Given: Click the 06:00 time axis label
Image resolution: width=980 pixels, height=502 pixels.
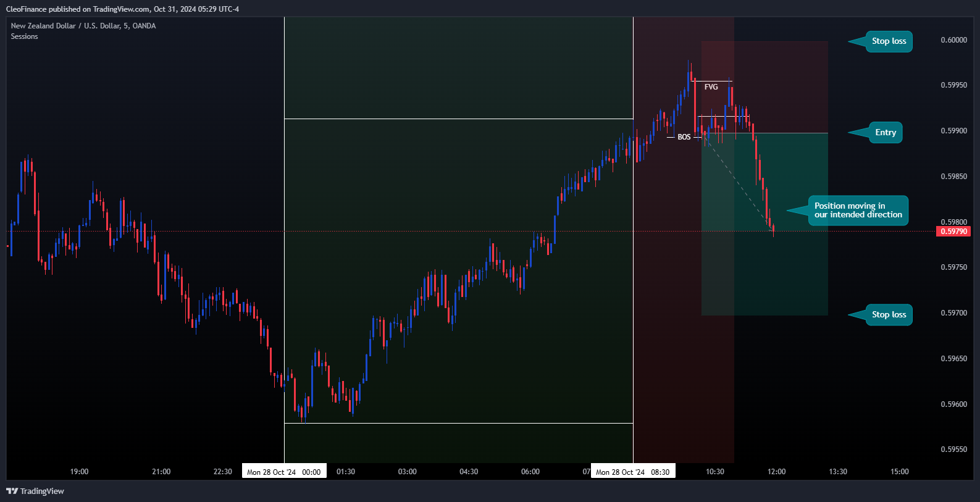Looking at the screenshot, I should (530, 472).
